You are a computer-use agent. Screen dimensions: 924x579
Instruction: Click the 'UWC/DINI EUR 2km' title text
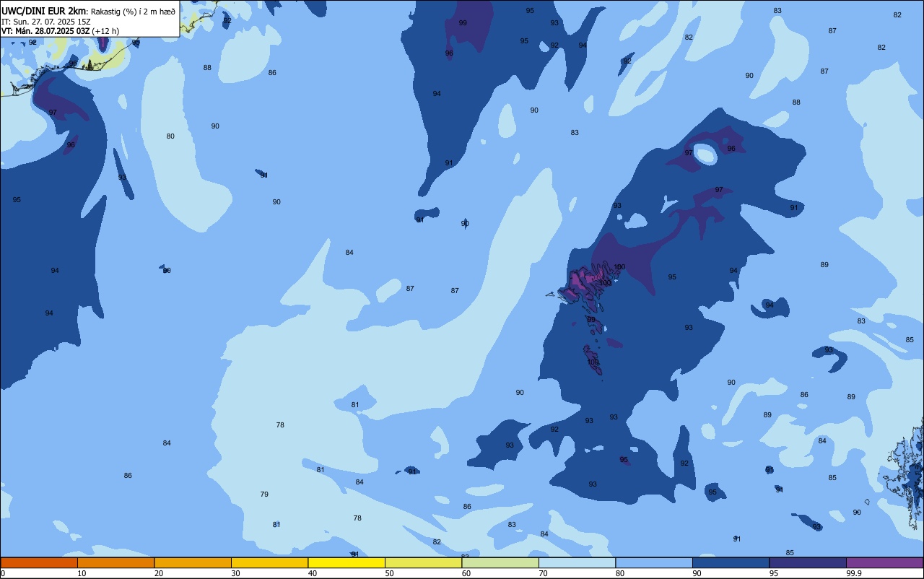pos(44,11)
